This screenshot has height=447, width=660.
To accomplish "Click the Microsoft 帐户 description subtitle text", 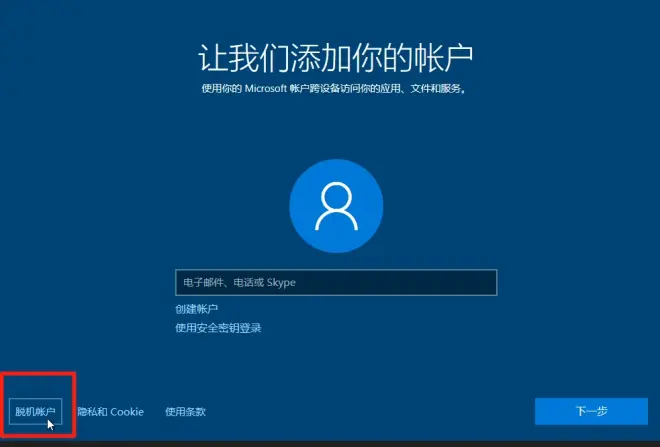I will point(334,88).
